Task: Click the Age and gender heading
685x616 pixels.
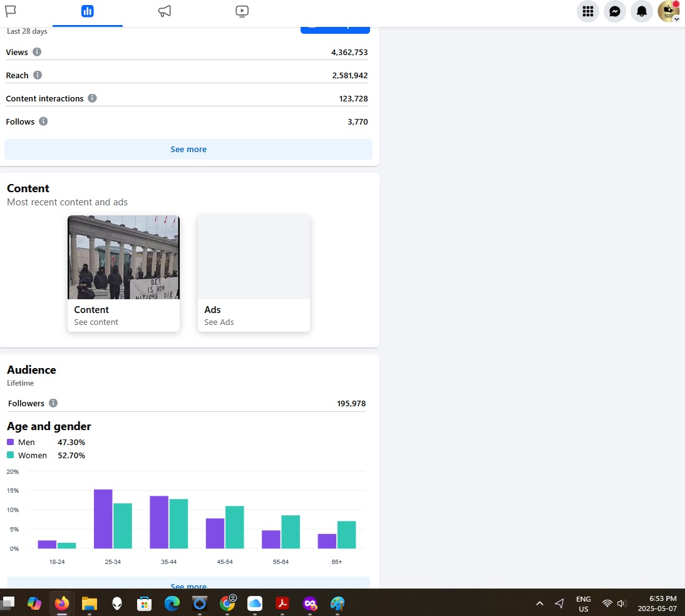Action: pyautogui.click(x=49, y=426)
